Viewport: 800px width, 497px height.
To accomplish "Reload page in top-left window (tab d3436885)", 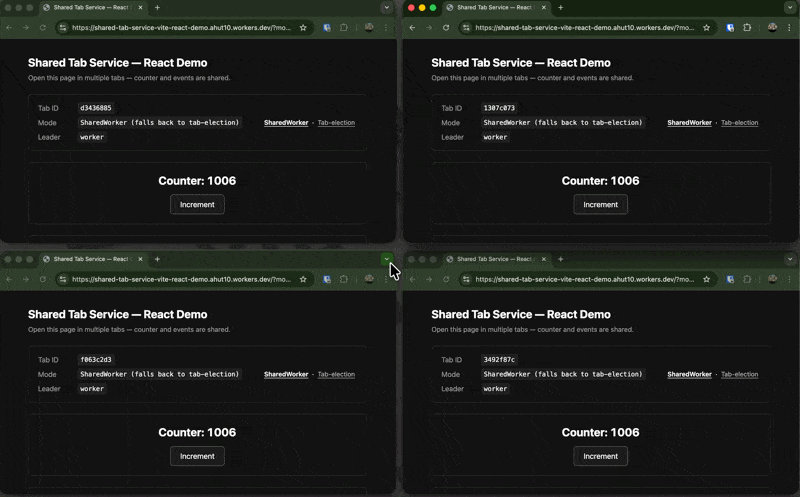I will [43, 28].
